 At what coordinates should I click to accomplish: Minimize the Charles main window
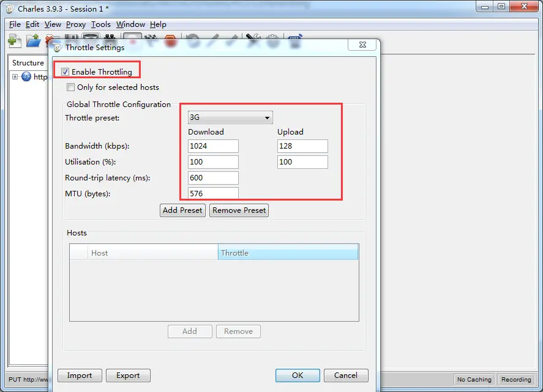(485, 7)
